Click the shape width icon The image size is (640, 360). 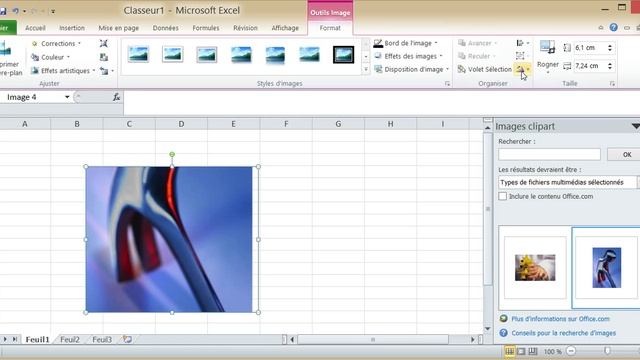[x=567, y=66]
